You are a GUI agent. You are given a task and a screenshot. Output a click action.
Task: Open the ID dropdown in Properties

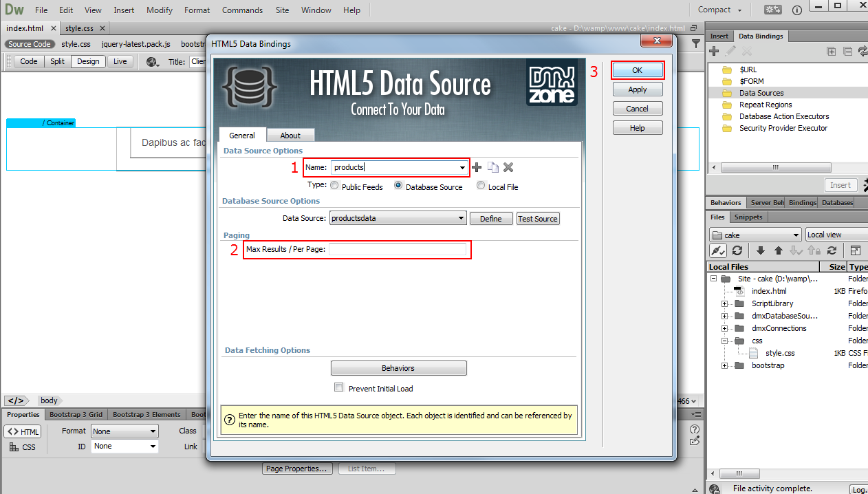(124, 446)
